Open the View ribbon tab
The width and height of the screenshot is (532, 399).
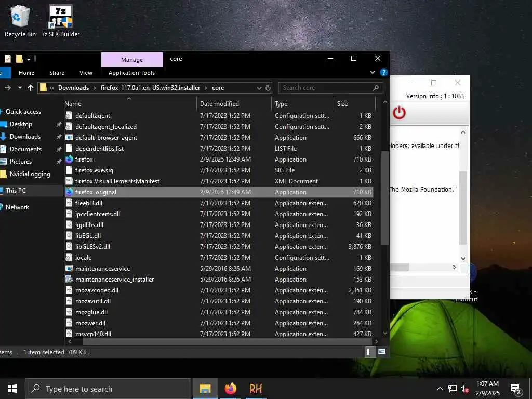pos(86,73)
